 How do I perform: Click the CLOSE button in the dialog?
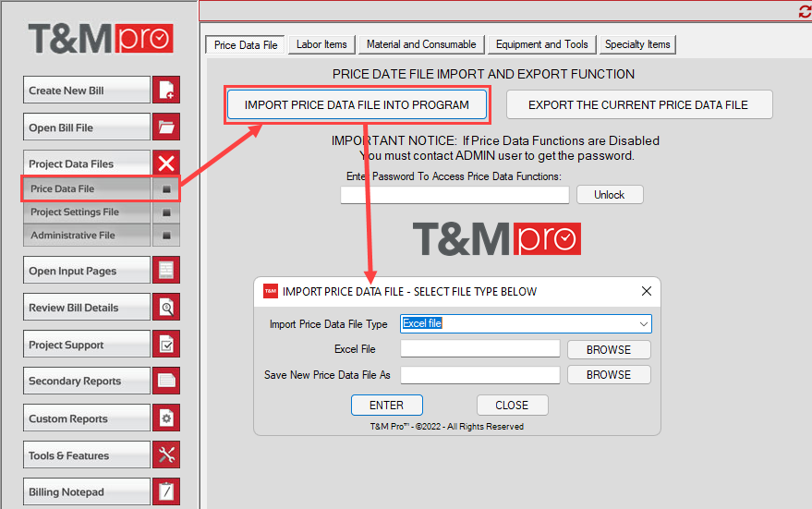[x=512, y=405]
